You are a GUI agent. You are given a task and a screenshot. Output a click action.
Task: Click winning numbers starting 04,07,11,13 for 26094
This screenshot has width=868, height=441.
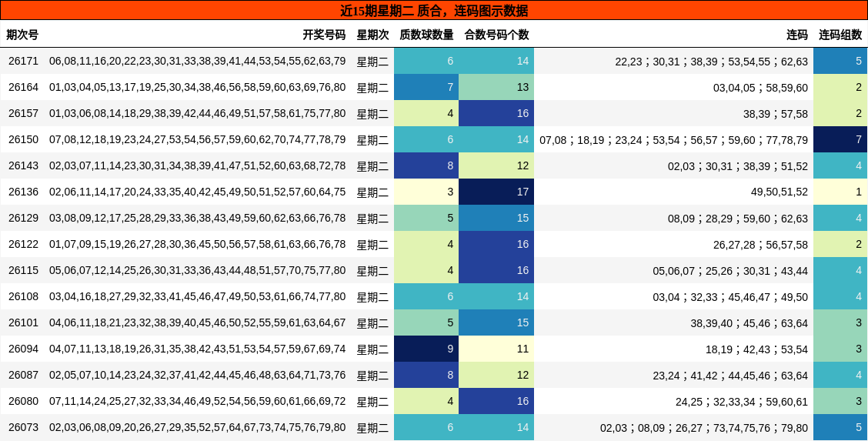click(197, 349)
